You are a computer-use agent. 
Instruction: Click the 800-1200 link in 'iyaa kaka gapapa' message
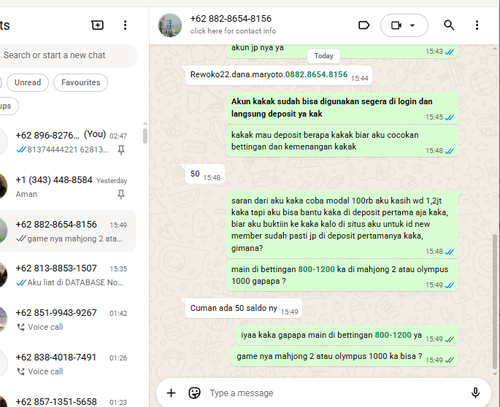click(x=393, y=335)
